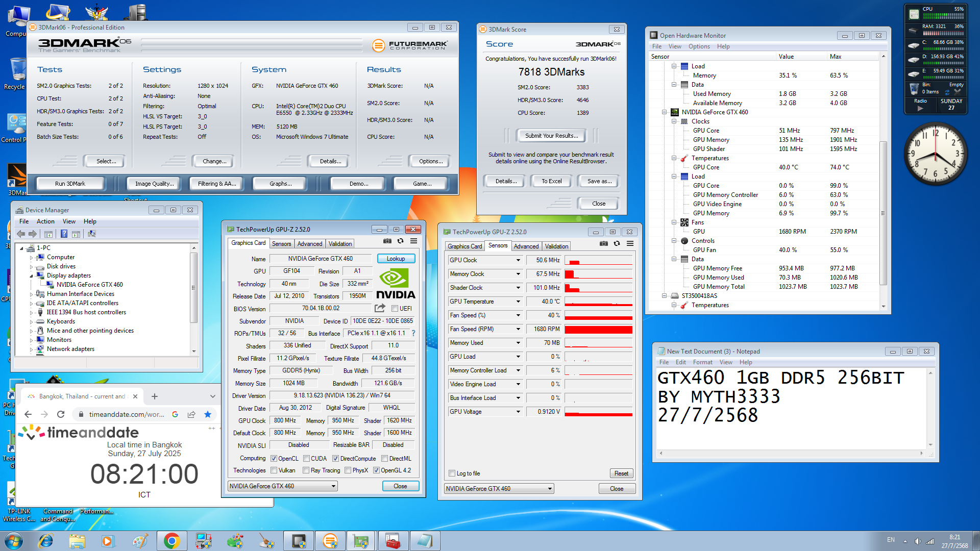The image size is (980, 551).
Task: Click the Chrome back arrow
Action: click(x=28, y=414)
